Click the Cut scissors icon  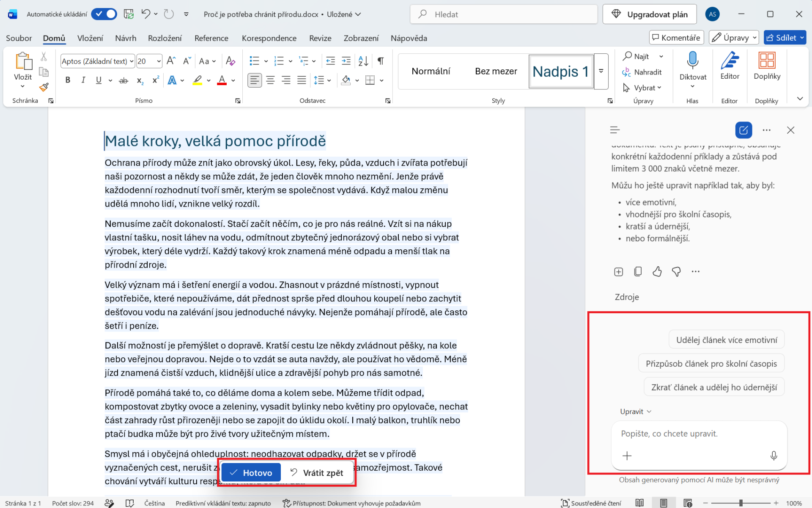[44, 56]
